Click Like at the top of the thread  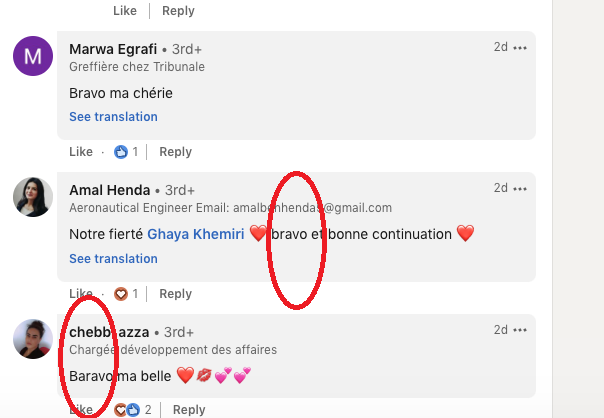pos(125,10)
